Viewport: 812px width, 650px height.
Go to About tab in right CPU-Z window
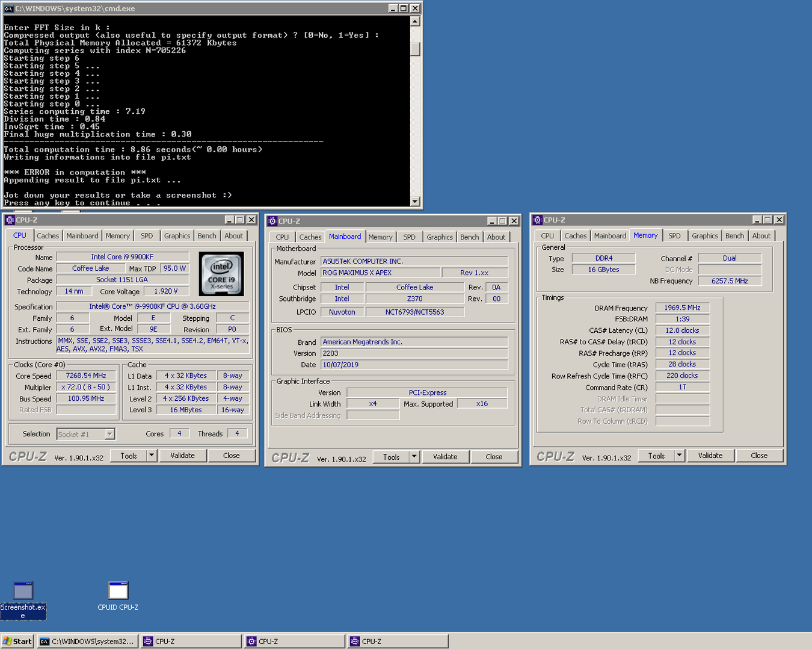pyautogui.click(x=761, y=236)
